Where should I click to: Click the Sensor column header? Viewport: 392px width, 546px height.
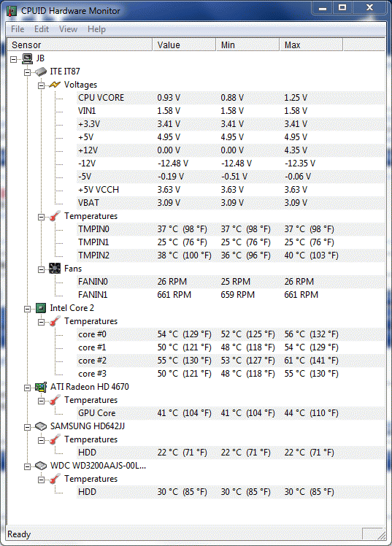pos(80,45)
